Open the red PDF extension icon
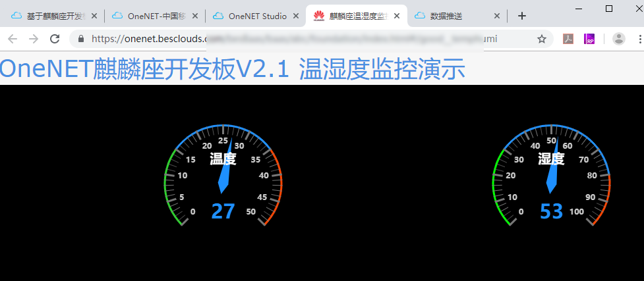Viewport: 644px width, 281px height. click(568, 39)
